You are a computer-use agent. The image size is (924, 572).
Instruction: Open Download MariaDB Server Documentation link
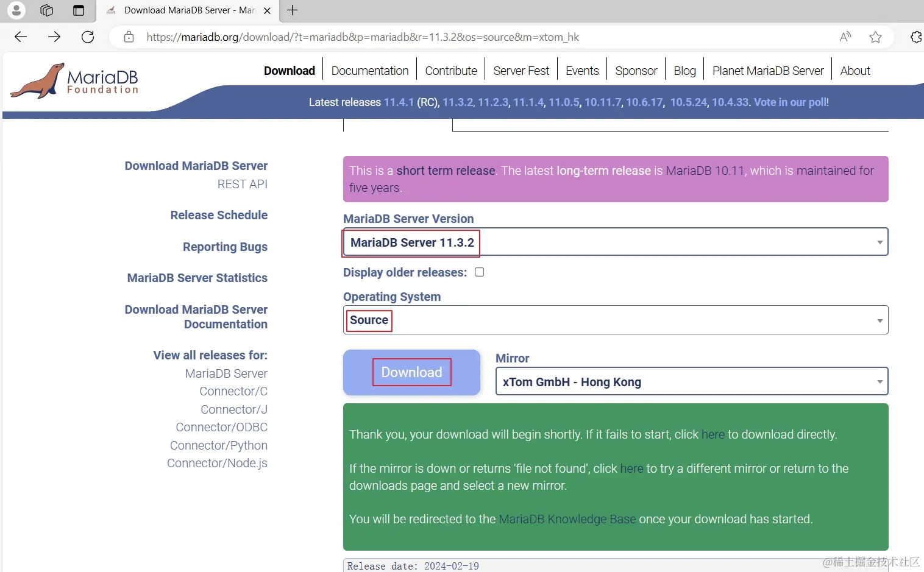(196, 317)
